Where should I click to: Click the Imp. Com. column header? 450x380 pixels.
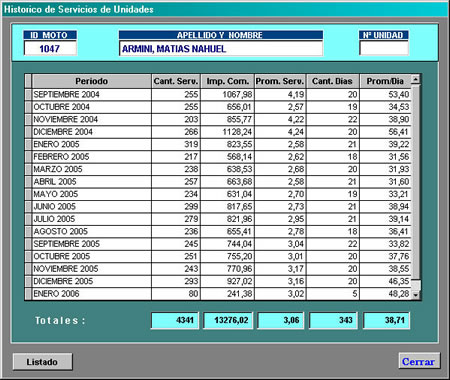(227, 81)
